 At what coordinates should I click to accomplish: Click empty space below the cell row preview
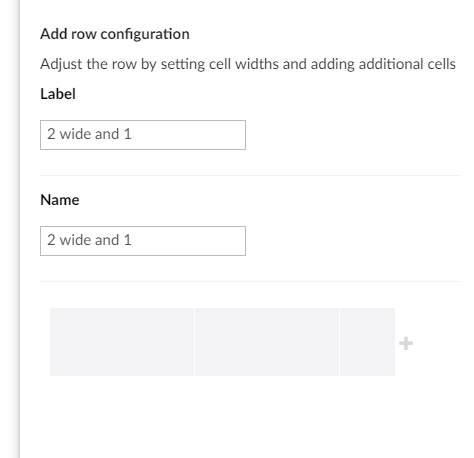[x=233, y=417]
